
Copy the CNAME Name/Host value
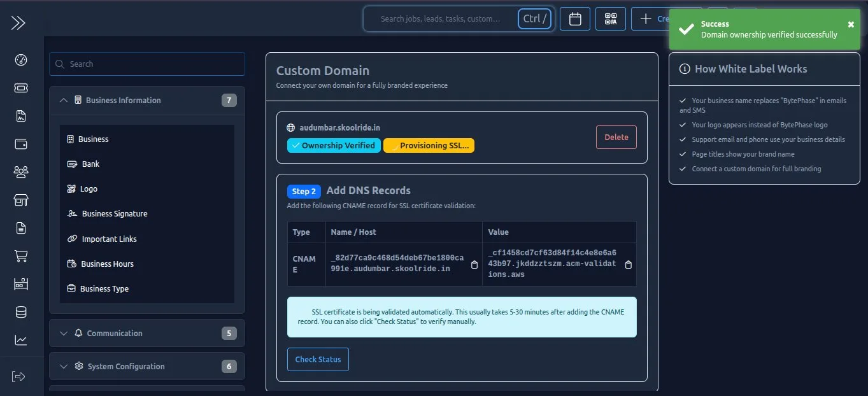[474, 265]
